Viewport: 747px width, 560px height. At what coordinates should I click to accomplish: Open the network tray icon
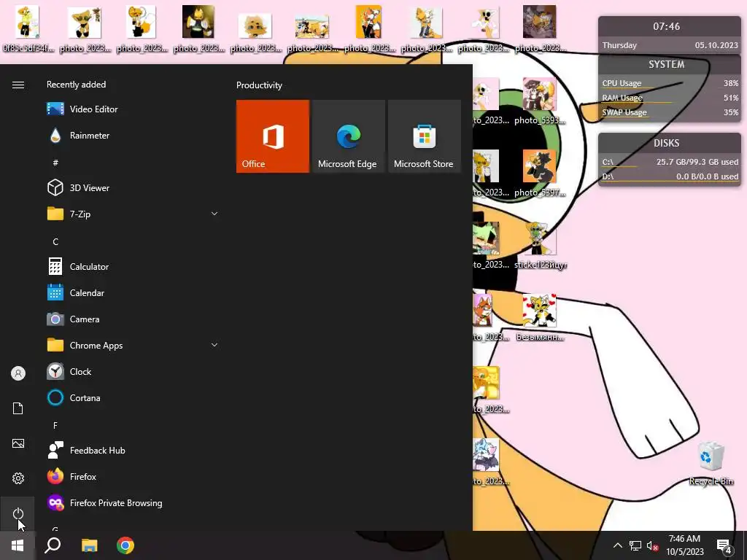[635, 545]
